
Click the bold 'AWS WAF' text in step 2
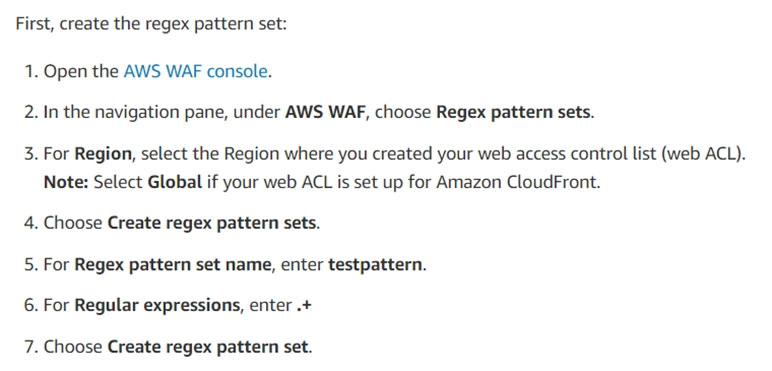326,112
